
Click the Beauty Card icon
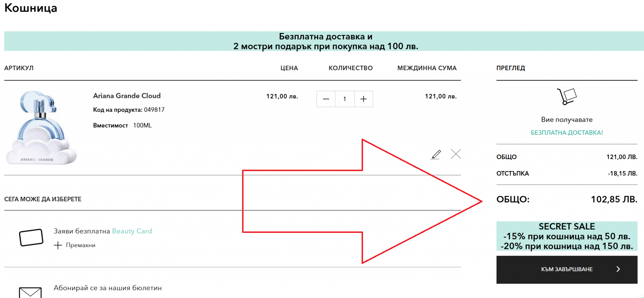point(31,238)
